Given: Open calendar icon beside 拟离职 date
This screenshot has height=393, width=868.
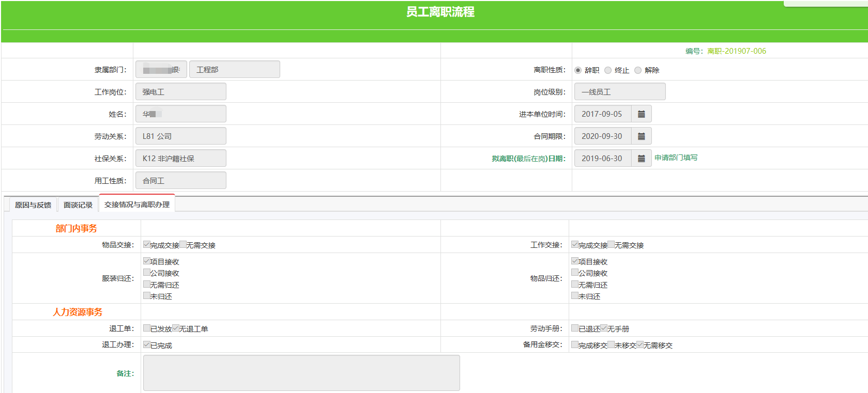Looking at the screenshot, I should (641, 159).
